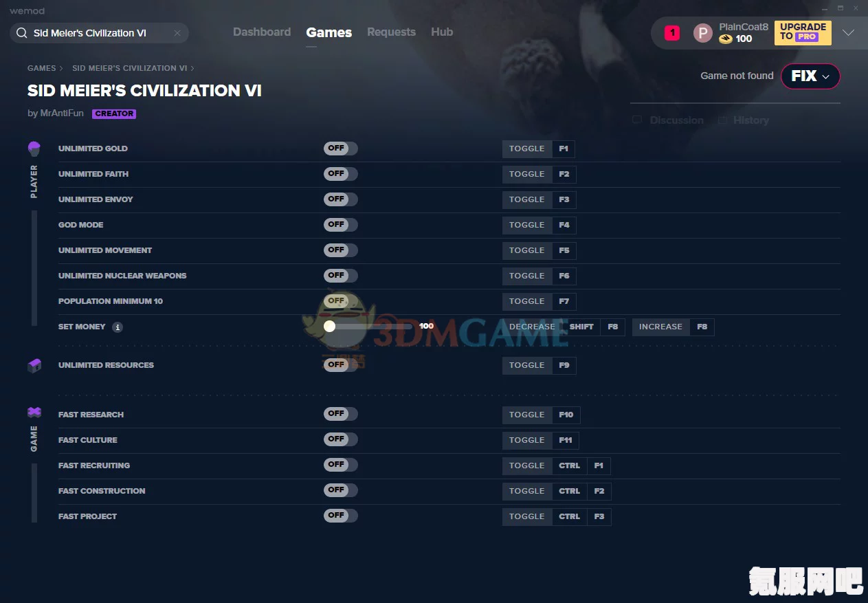Open the Dashboard tab
The image size is (868, 603).
(262, 32)
